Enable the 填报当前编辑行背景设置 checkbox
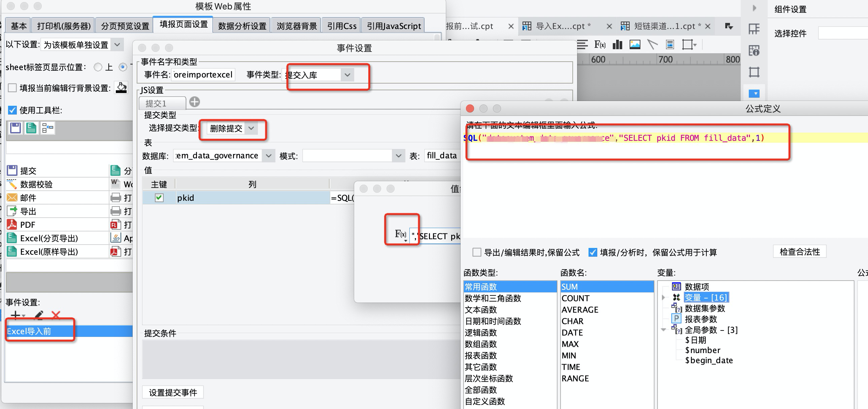Image resolution: width=868 pixels, height=409 pixels. [12, 88]
